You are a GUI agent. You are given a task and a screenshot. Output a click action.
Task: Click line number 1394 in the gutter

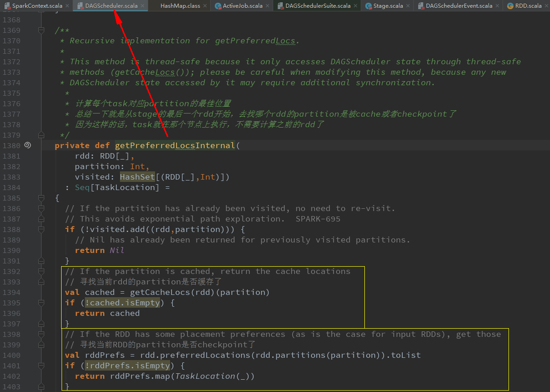click(11, 292)
